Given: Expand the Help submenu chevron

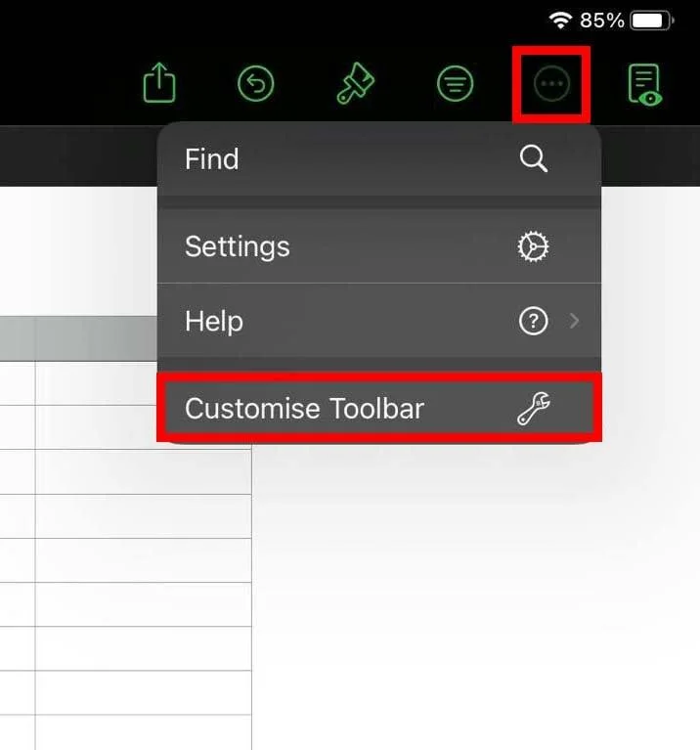Looking at the screenshot, I should [574, 321].
